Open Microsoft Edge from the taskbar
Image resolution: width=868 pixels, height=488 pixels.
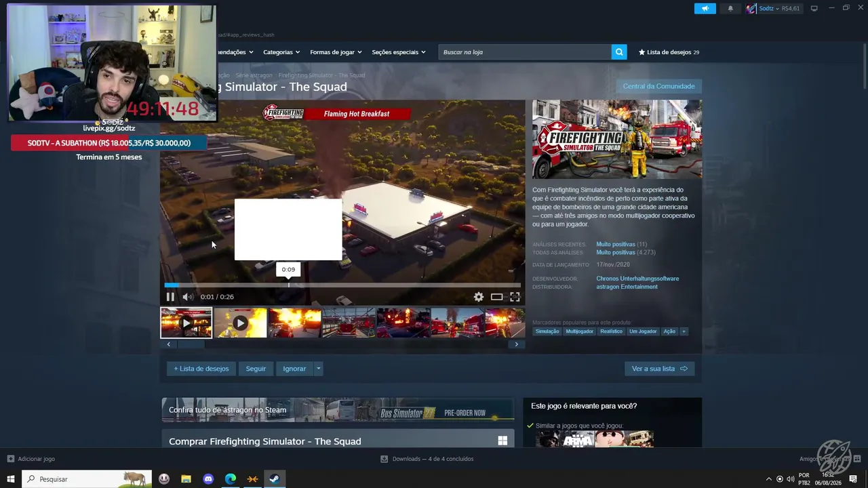coord(231,479)
